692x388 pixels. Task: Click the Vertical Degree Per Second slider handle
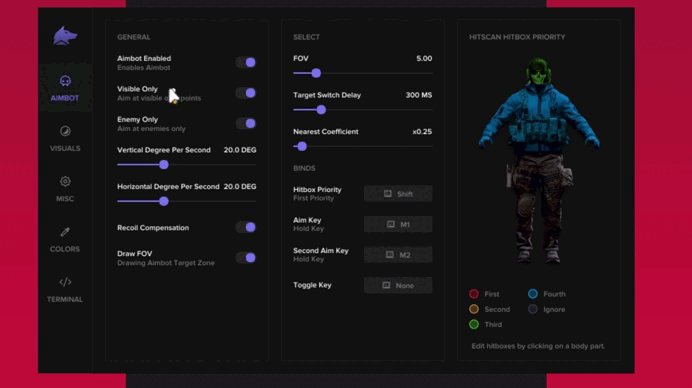164,165
